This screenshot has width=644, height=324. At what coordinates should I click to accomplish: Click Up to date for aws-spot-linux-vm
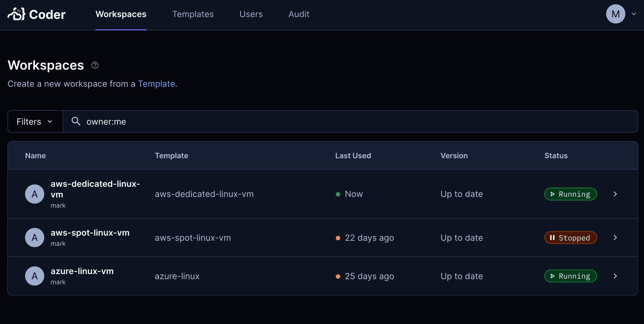click(x=462, y=238)
